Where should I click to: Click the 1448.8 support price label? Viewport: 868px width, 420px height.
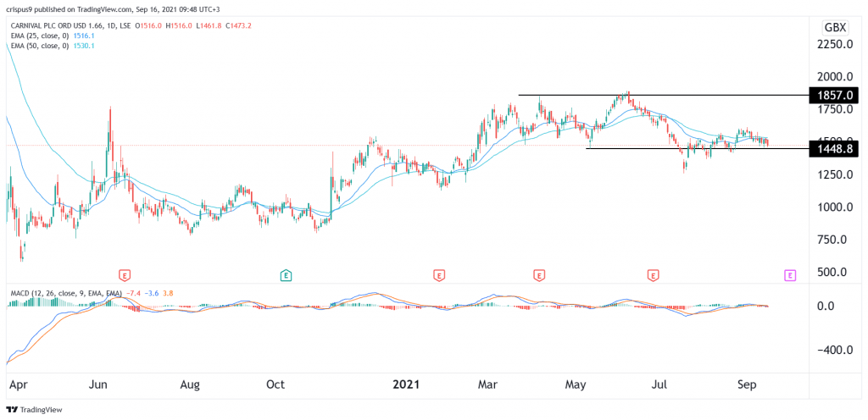click(x=834, y=148)
